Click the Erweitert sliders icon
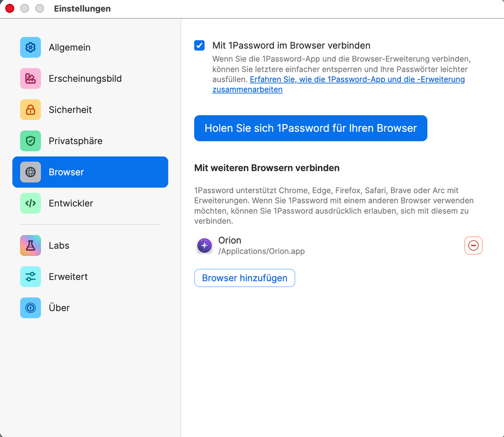The height and width of the screenshot is (437, 504). coord(30,277)
